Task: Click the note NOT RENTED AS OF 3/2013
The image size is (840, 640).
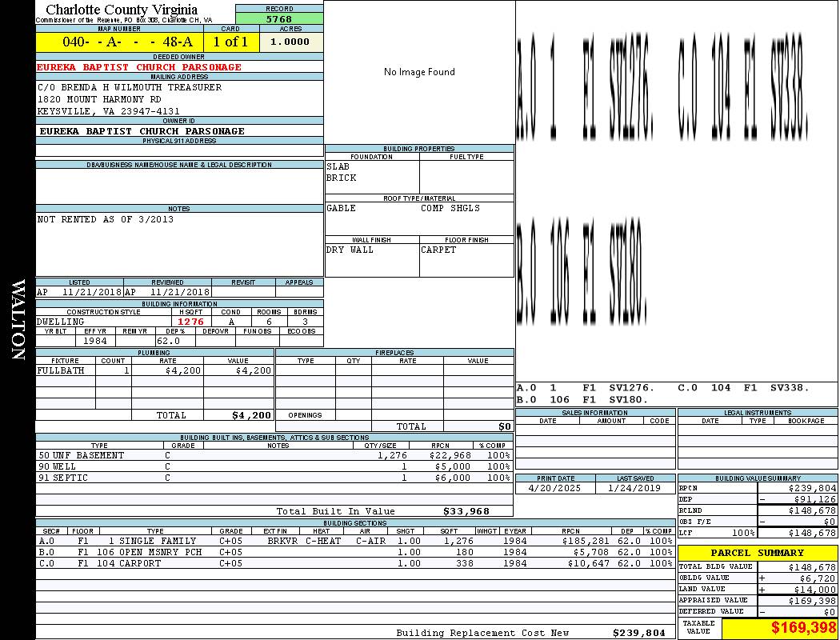Action: (105, 219)
